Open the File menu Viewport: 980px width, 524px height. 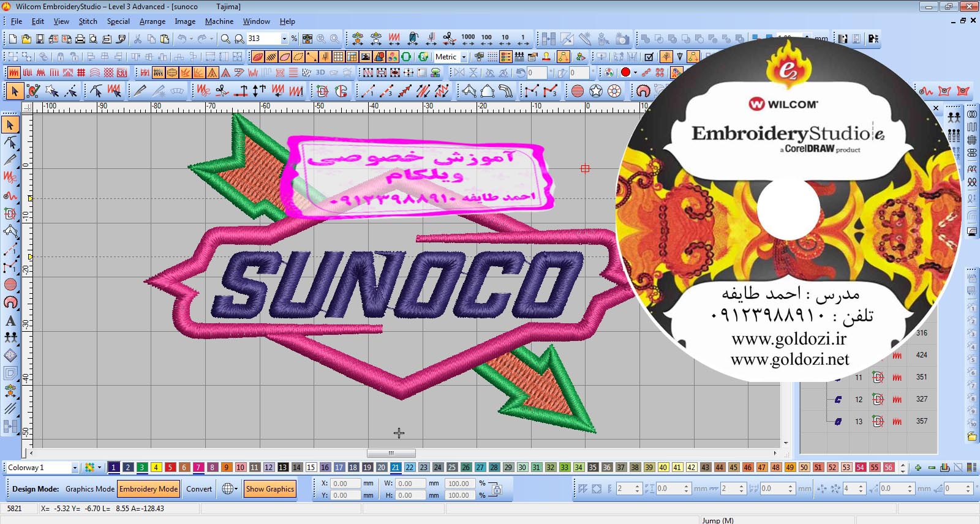(x=17, y=21)
